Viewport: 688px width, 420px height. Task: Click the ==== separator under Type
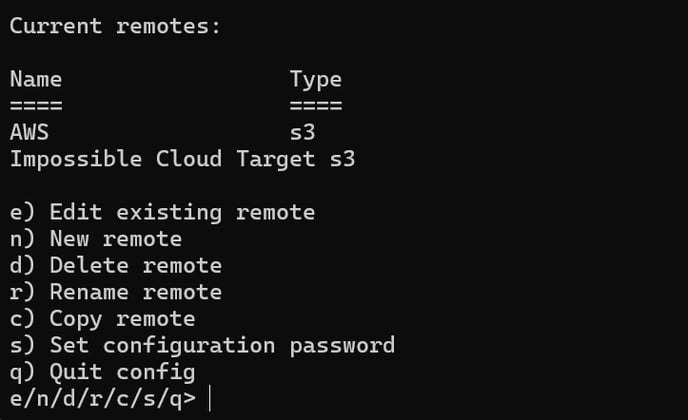[x=315, y=105]
